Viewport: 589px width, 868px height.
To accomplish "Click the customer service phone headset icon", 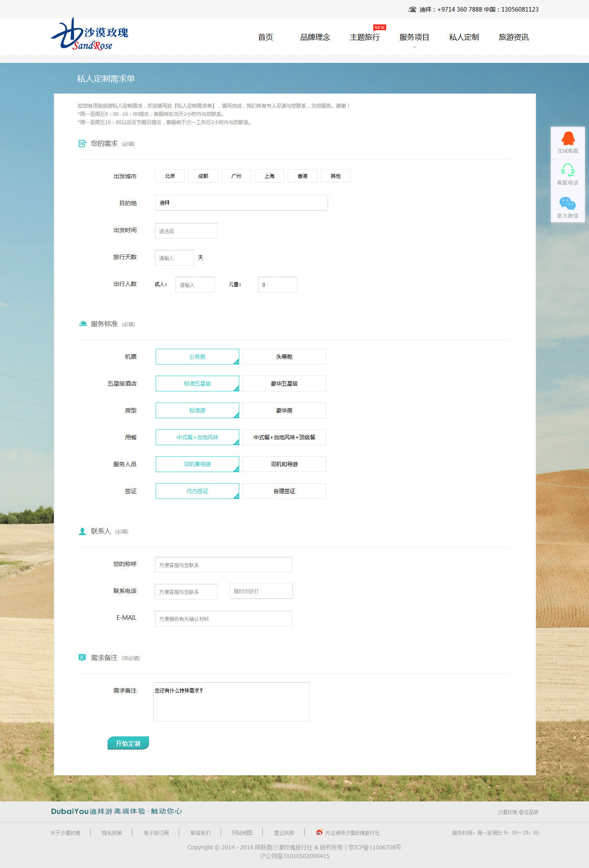I will (x=567, y=170).
